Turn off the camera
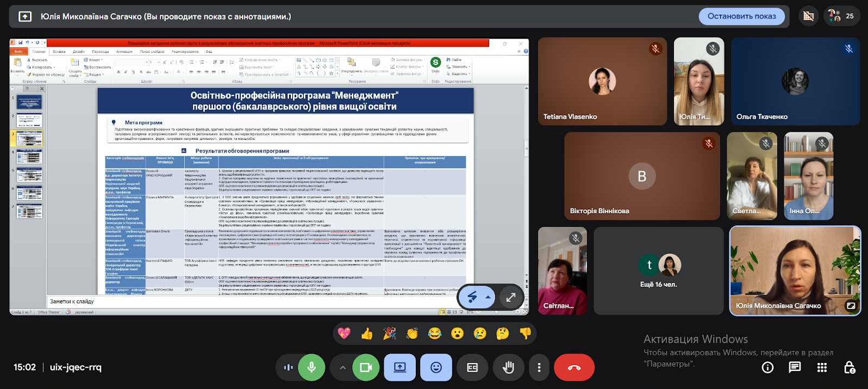This screenshot has width=868, height=389. point(366,367)
